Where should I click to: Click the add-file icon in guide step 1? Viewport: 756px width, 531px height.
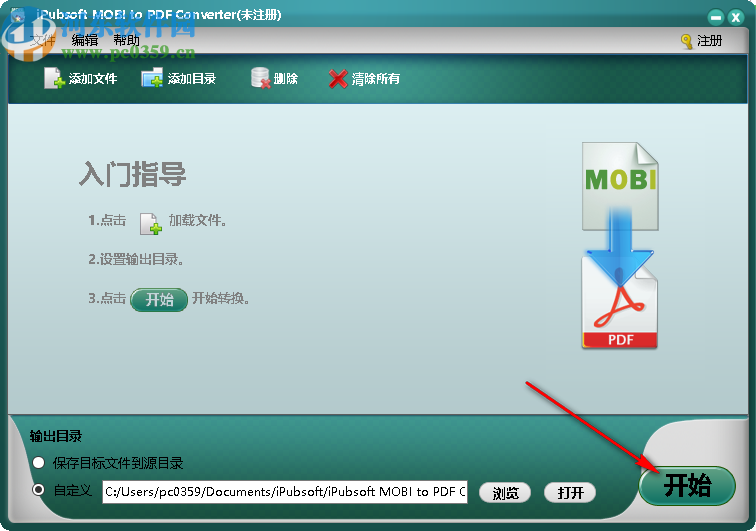(150, 224)
